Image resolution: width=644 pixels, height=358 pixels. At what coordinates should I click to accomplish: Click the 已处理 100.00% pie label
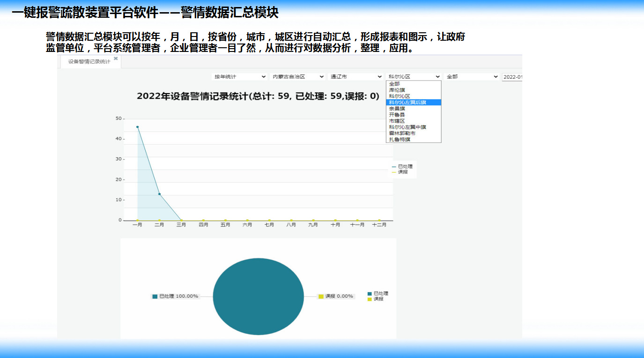[x=175, y=296]
